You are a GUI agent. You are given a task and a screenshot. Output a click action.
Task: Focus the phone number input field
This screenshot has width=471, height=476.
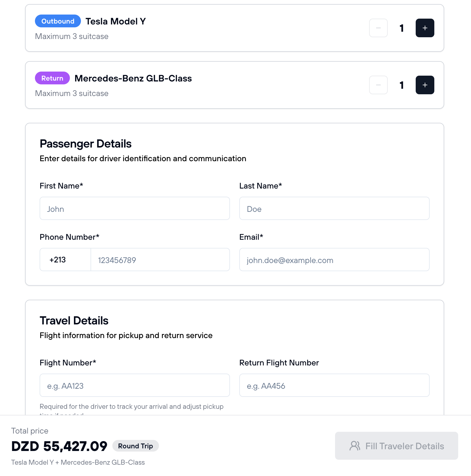(x=160, y=260)
